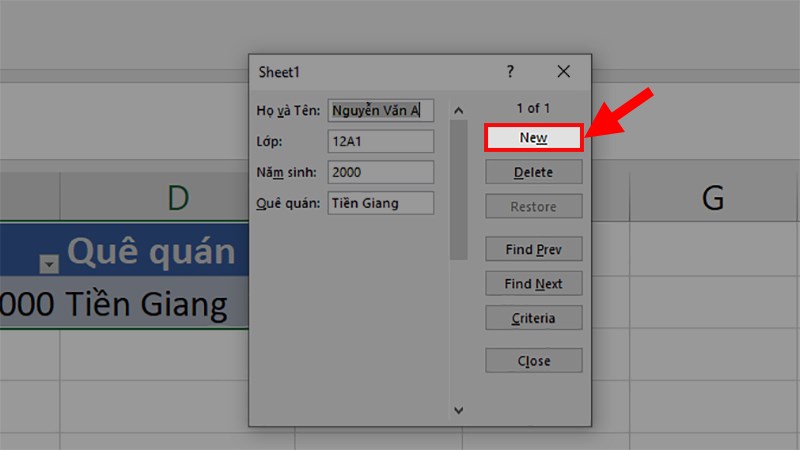
Task: Click the grayed Restore button
Action: pyautogui.click(x=533, y=206)
